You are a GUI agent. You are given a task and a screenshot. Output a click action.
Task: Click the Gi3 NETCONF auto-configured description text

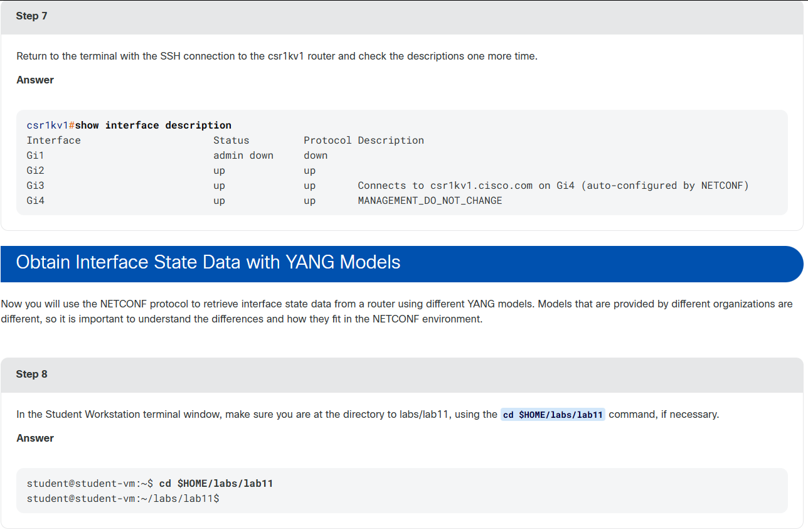tap(553, 186)
